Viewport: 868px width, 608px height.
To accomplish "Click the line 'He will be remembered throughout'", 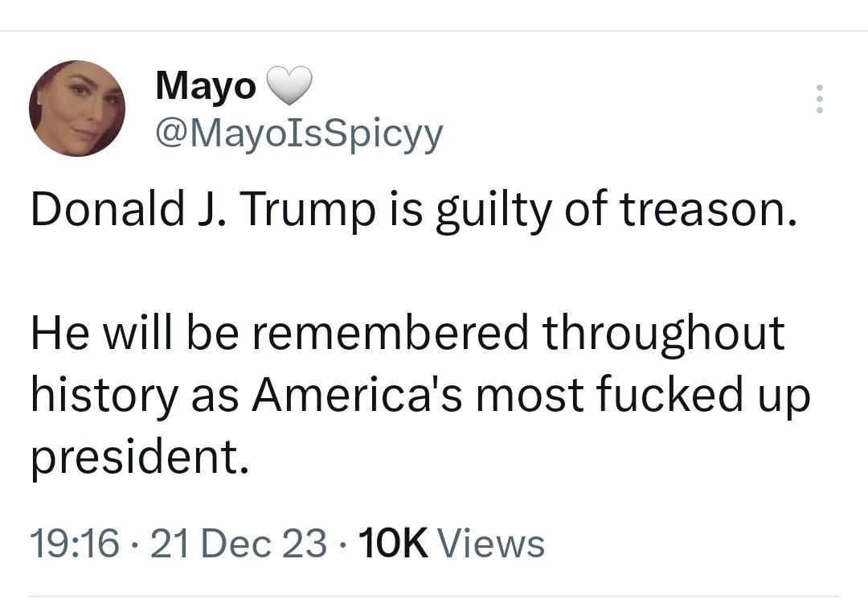I will (x=407, y=332).
